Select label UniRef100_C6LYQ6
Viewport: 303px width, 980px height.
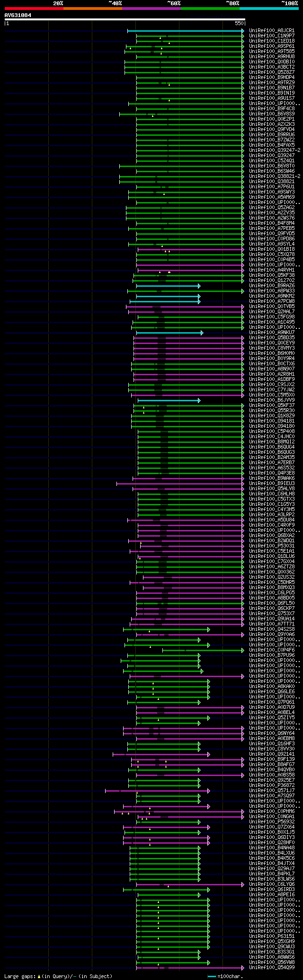[x=272, y=884]
